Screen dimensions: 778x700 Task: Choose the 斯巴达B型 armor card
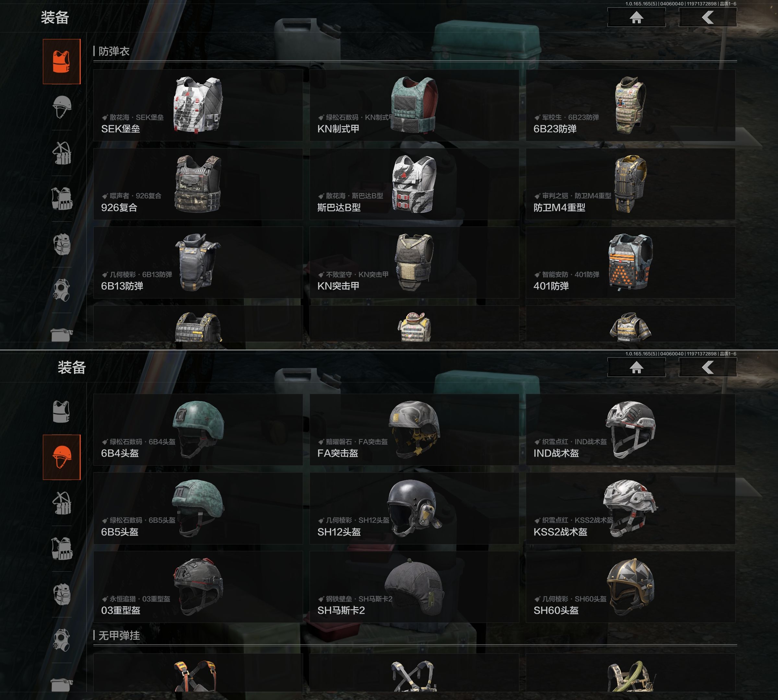click(x=414, y=184)
